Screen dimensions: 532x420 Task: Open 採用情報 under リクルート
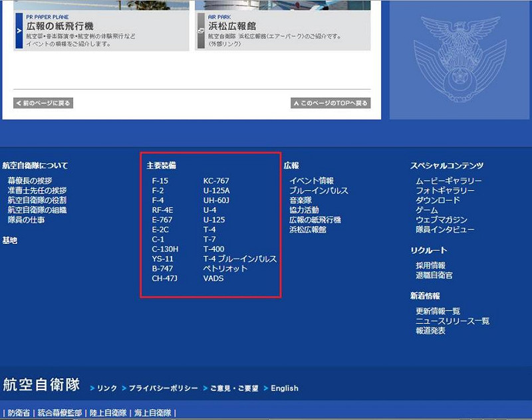[x=430, y=265]
